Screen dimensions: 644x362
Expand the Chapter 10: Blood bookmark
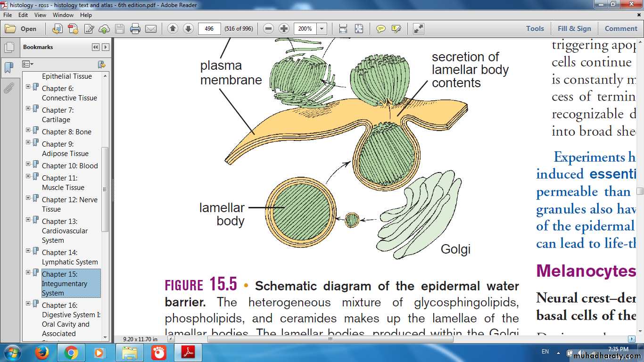pos(28,164)
